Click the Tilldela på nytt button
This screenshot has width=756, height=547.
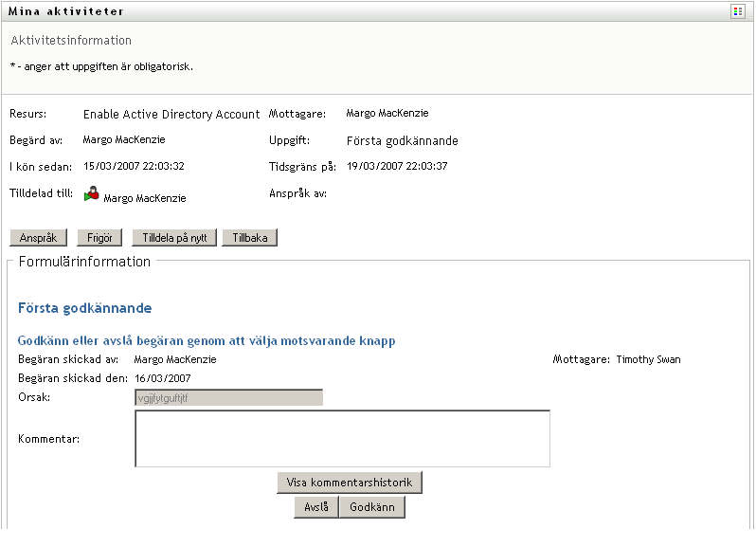tap(174, 238)
